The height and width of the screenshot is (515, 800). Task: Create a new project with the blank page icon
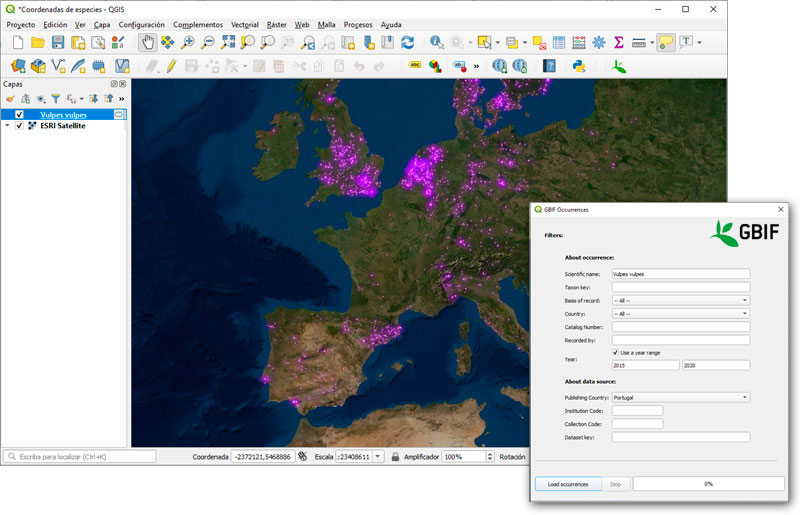tap(18, 42)
